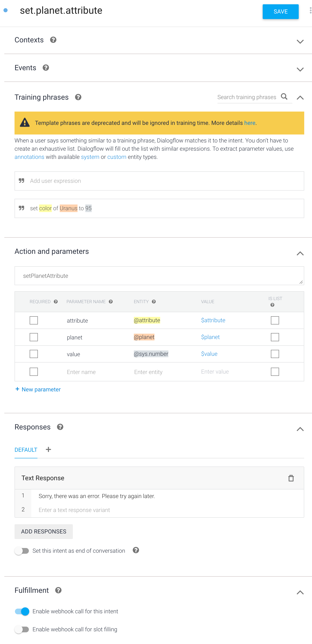Click the Events help question mark
The image size is (312, 644).
[46, 68]
